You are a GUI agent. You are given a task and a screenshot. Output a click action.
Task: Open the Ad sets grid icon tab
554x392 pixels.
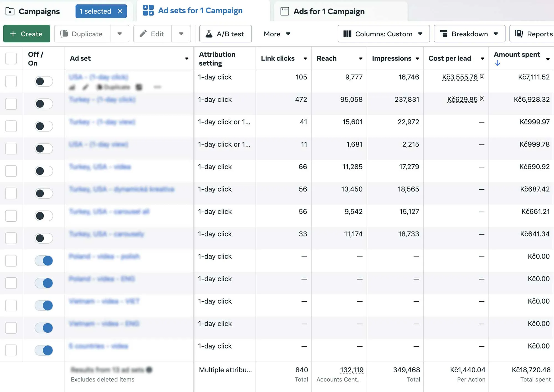coord(148,11)
